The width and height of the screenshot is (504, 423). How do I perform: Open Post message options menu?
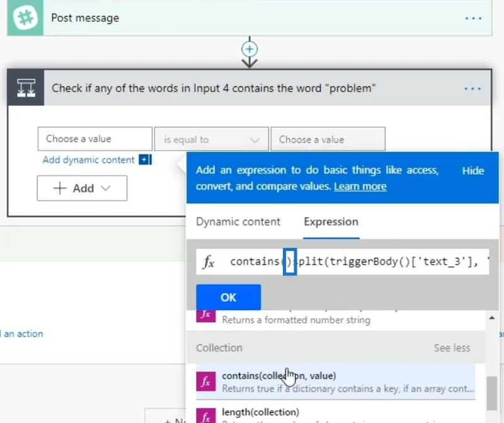click(473, 18)
